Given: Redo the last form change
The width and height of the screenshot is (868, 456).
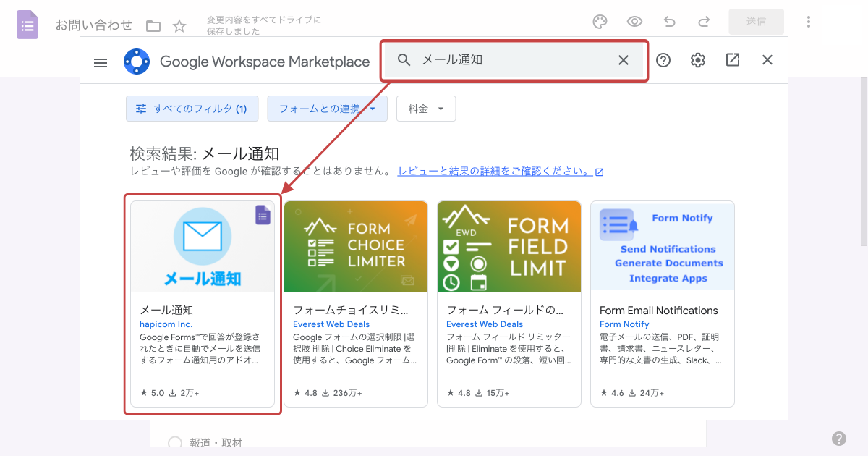Looking at the screenshot, I should [x=704, y=22].
